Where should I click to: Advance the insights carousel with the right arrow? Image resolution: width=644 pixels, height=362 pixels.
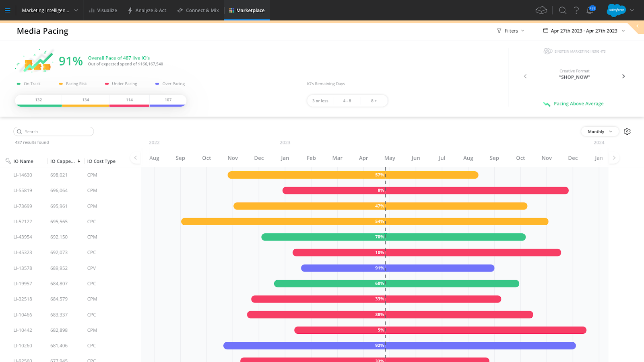pos(623,76)
